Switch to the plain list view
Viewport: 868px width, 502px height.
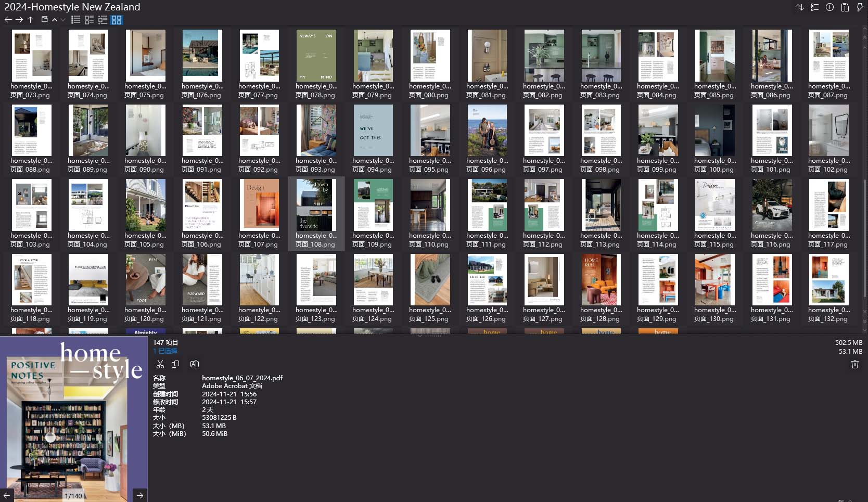(76, 20)
